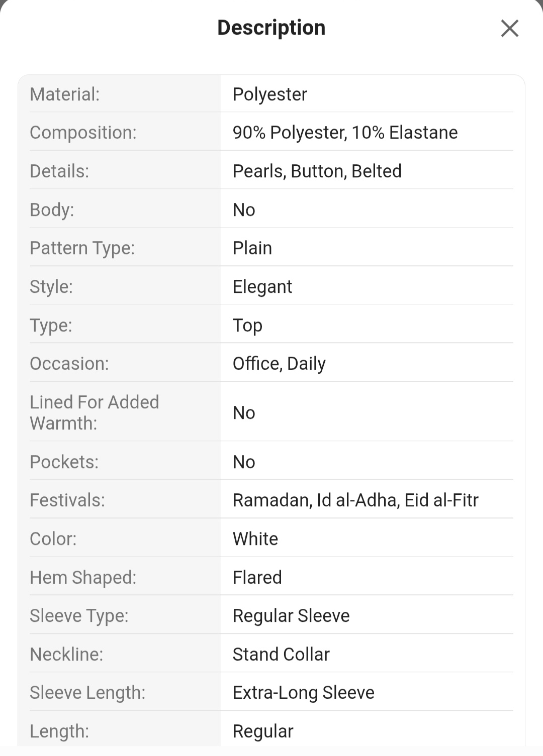Tap the White color value

point(255,539)
